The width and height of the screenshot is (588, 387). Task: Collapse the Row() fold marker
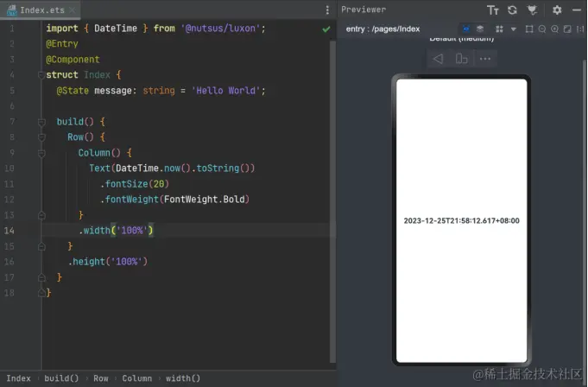41,137
